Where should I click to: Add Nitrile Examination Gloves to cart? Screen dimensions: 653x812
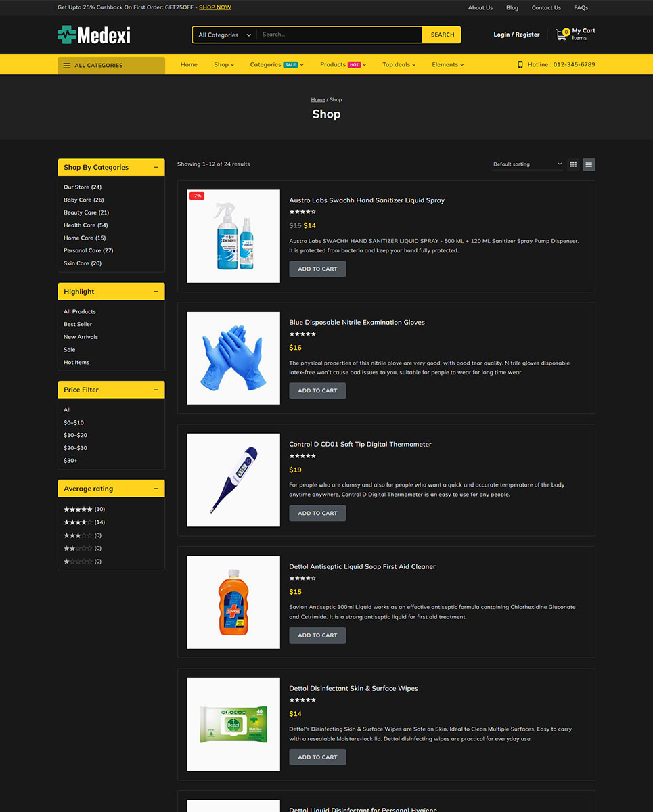click(317, 391)
